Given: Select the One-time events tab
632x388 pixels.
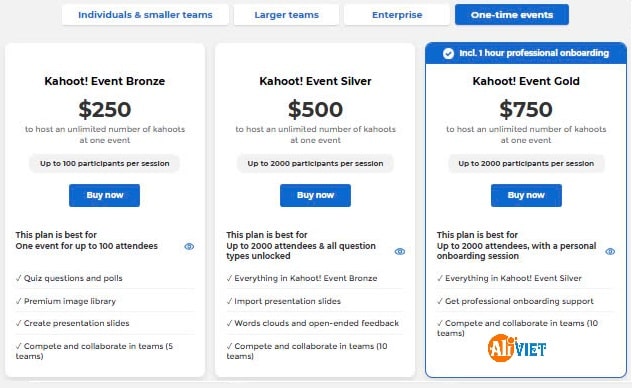Looking at the screenshot, I should (512, 15).
